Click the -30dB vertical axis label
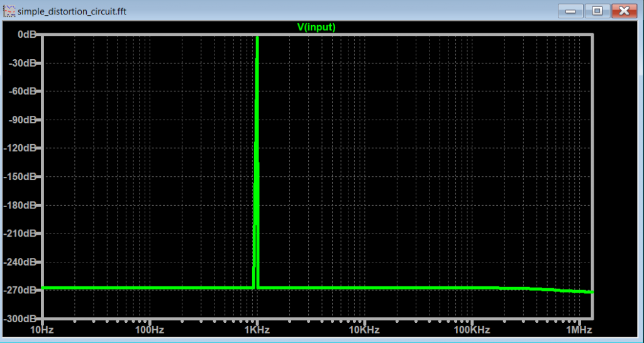This screenshot has width=644, height=343. (24, 63)
